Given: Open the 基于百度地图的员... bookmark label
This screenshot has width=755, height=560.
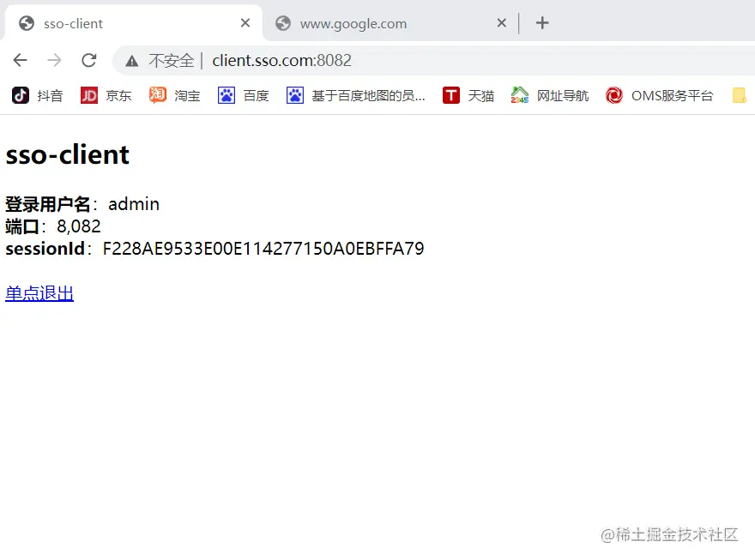Looking at the screenshot, I should pyautogui.click(x=368, y=96).
